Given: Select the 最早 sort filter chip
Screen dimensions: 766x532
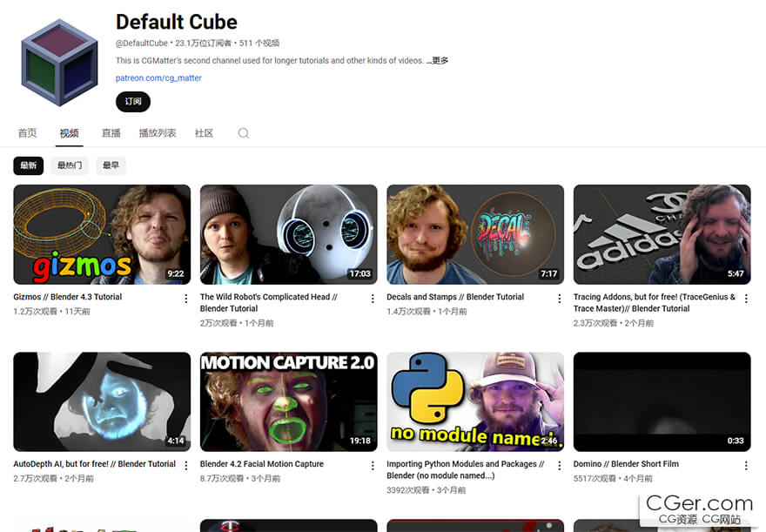Looking at the screenshot, I should [x=111, y=165].
